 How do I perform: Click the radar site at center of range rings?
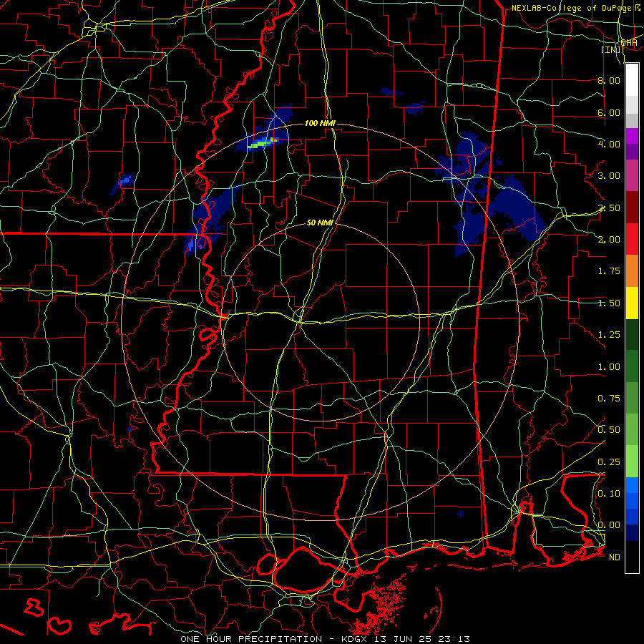click(x=321, y=322)
